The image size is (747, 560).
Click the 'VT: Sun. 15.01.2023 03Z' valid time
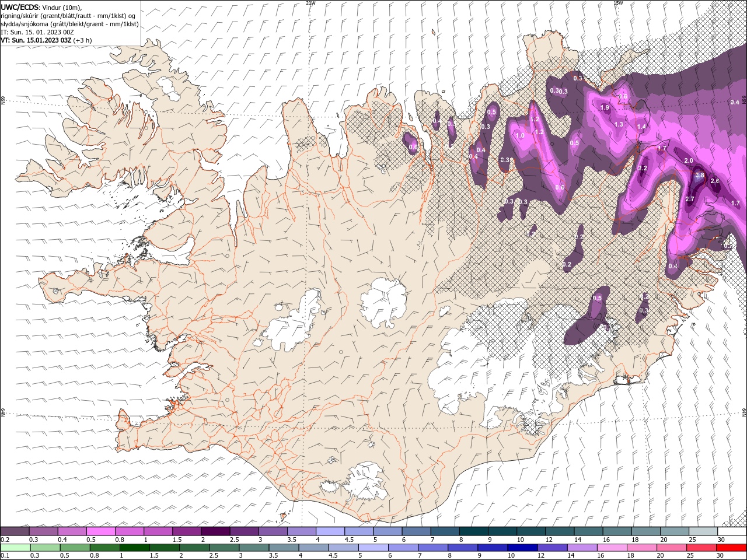36,40
